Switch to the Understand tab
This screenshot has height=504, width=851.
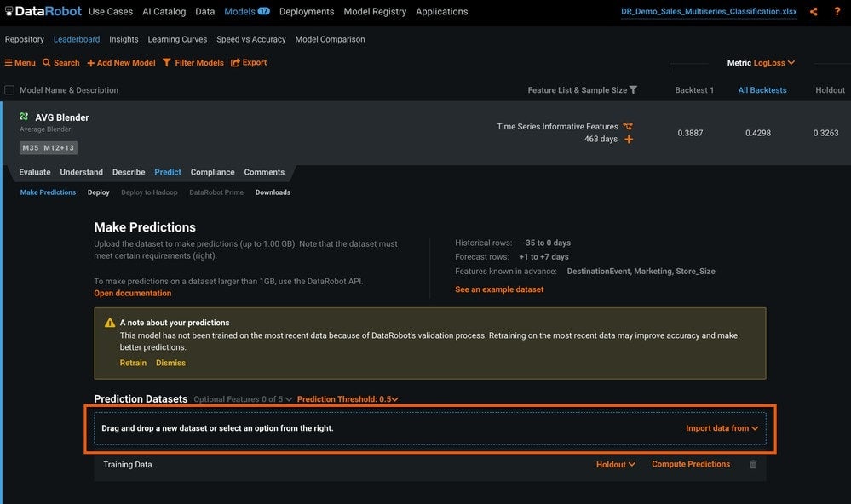point(82,172)
